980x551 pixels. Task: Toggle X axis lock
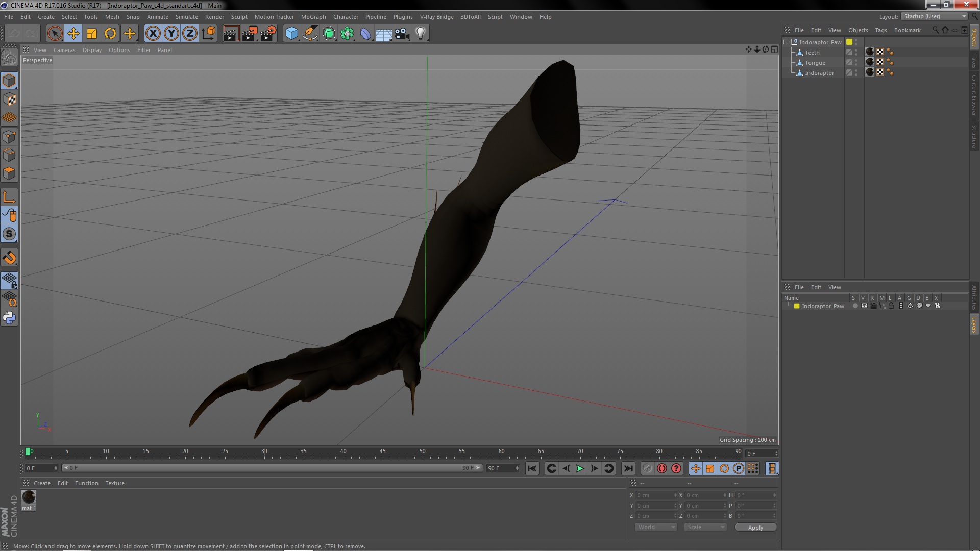[x=153, y=34]
